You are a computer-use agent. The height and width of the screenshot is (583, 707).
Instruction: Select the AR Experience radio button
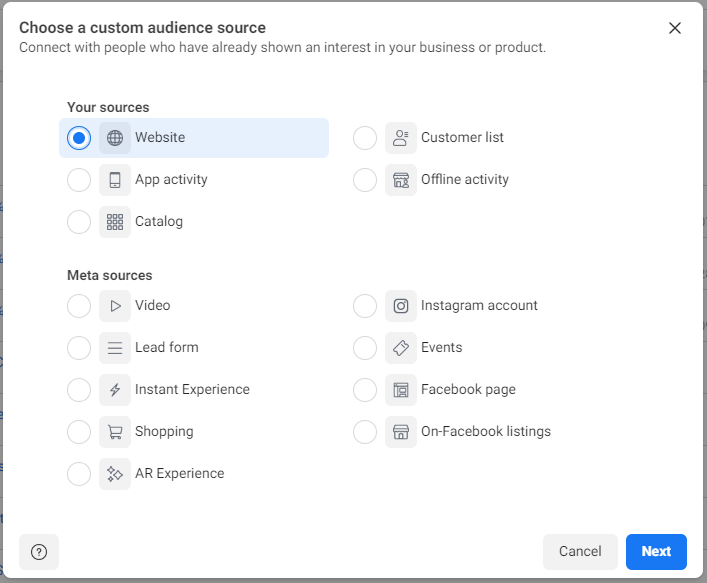(x=79, y=474)
